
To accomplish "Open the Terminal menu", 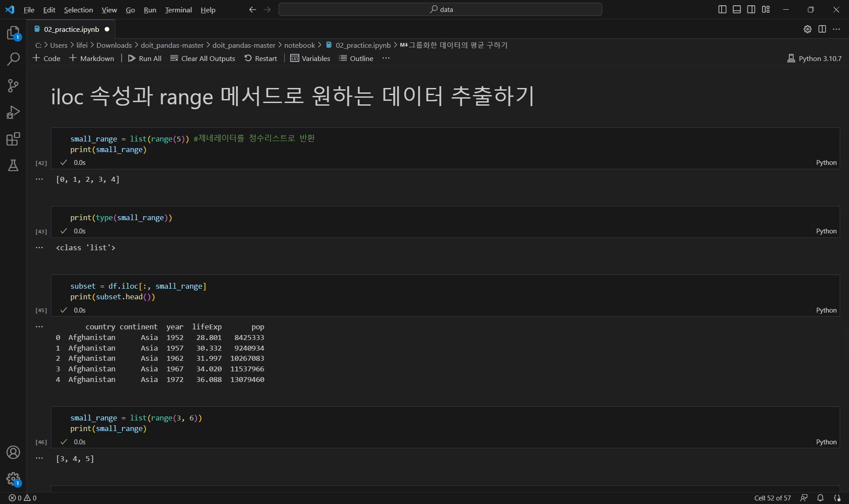I will click(178, 10).
